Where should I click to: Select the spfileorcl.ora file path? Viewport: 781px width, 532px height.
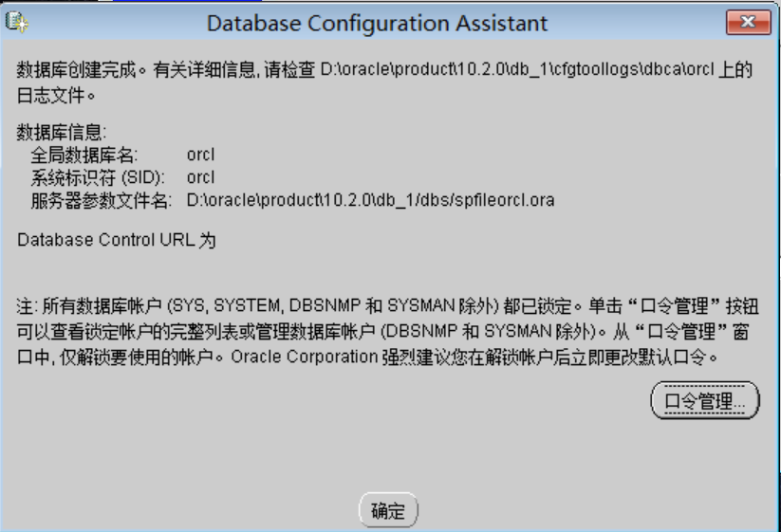click(x=371, y=200)
